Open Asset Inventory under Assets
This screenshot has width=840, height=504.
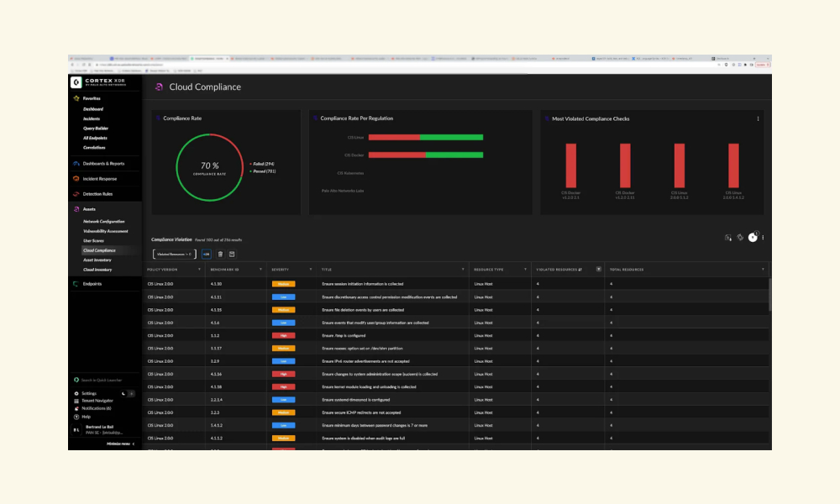point(97,260)
